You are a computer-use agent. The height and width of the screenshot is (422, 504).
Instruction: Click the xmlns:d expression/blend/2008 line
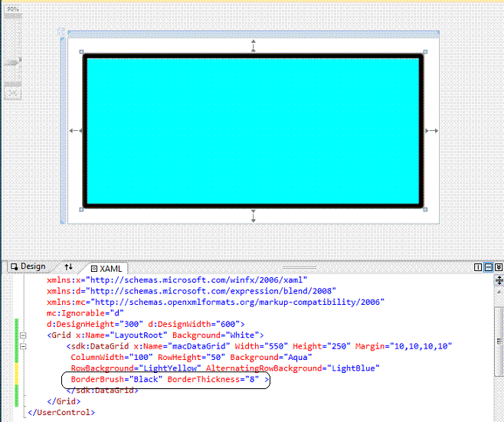click(191, 291)
